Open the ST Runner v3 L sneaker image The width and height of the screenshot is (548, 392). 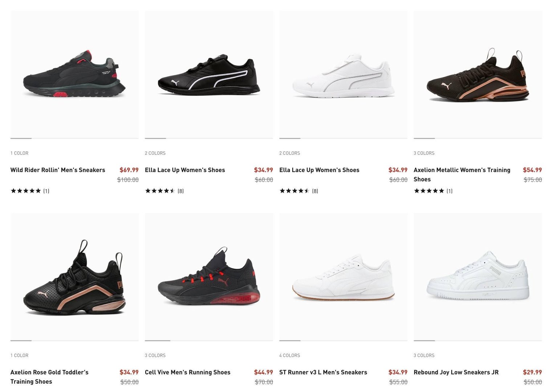click(343, 277)
